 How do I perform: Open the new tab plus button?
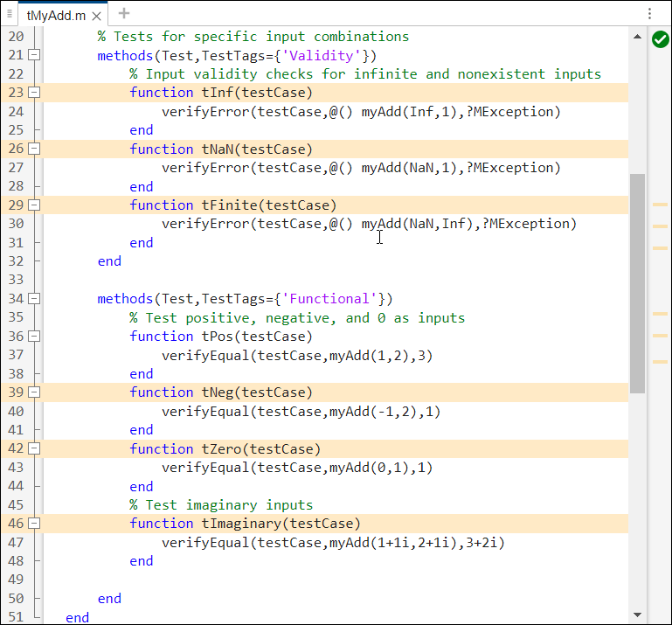[124, 14]
